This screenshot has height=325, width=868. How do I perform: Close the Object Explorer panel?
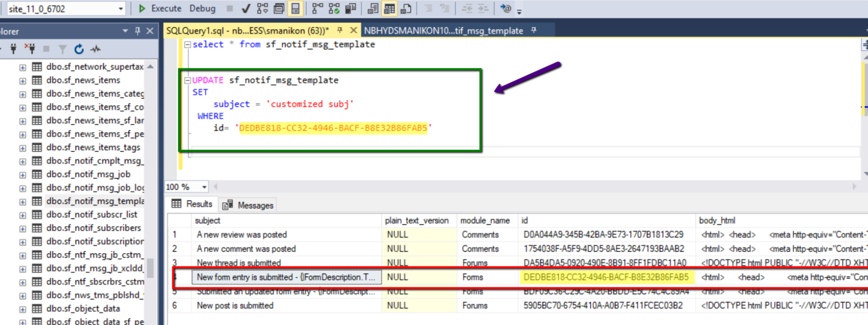point(150,31)
